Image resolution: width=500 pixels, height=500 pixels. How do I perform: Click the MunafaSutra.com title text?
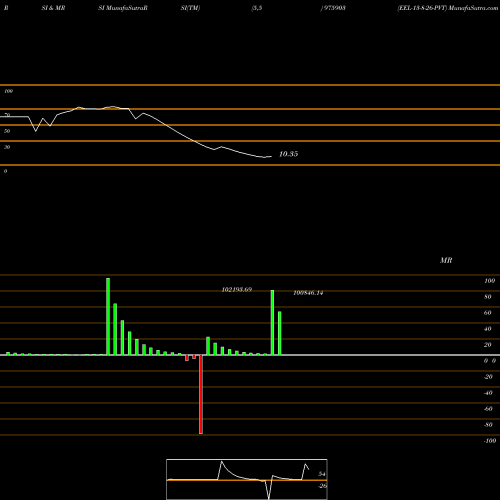tap(473, 8)
